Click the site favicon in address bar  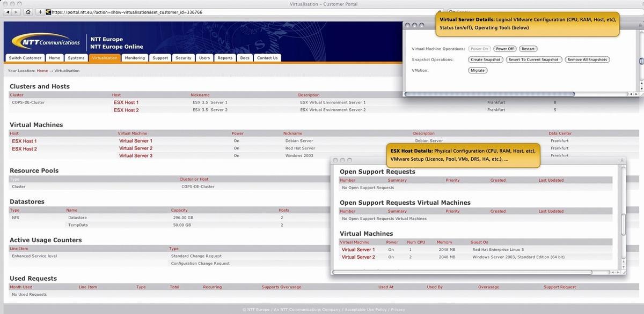pyautogui.click(x=48, y=12)
